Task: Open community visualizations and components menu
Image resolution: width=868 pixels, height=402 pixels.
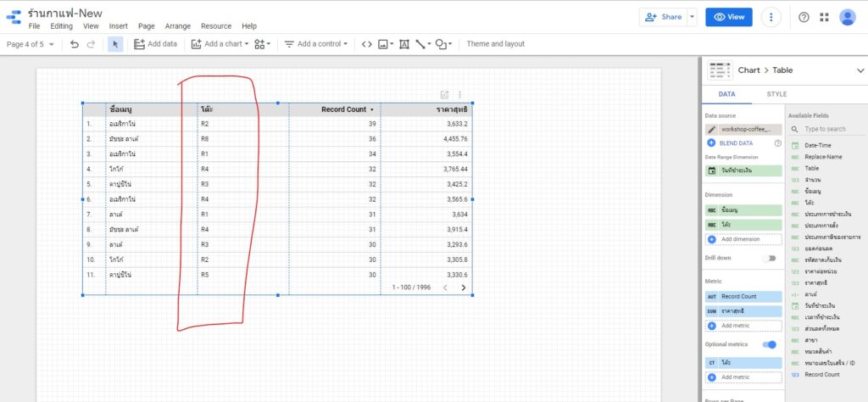Action: coord(263,44)
